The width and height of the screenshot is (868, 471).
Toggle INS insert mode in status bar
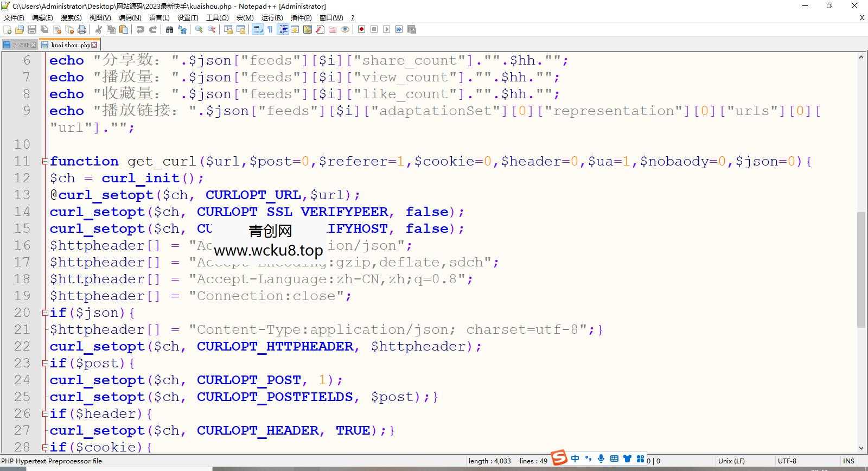(848, 461)
